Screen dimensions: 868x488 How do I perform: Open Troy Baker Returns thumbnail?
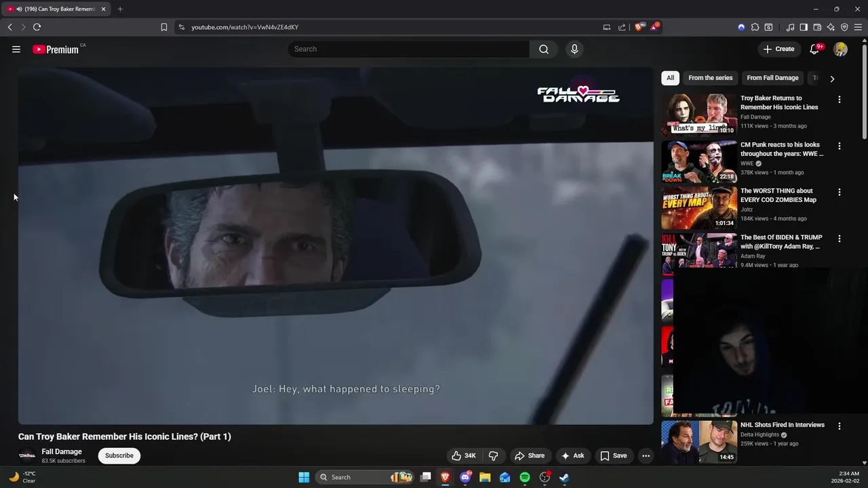pos(699,115)
